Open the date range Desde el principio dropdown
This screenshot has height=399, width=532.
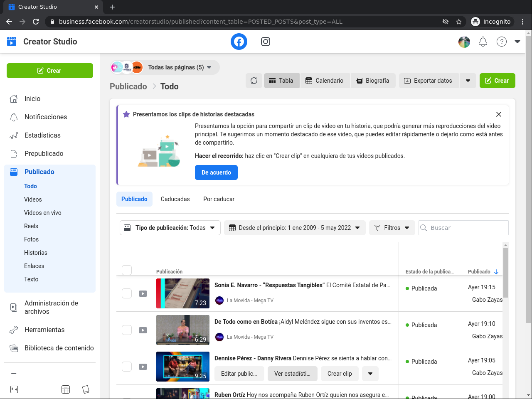[295, 228]
